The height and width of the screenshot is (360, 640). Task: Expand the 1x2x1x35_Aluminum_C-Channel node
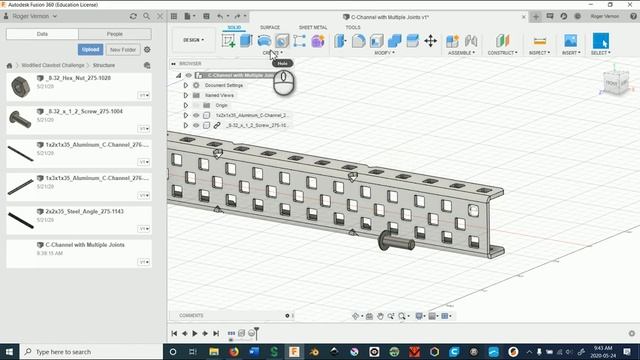coord(186,115)
